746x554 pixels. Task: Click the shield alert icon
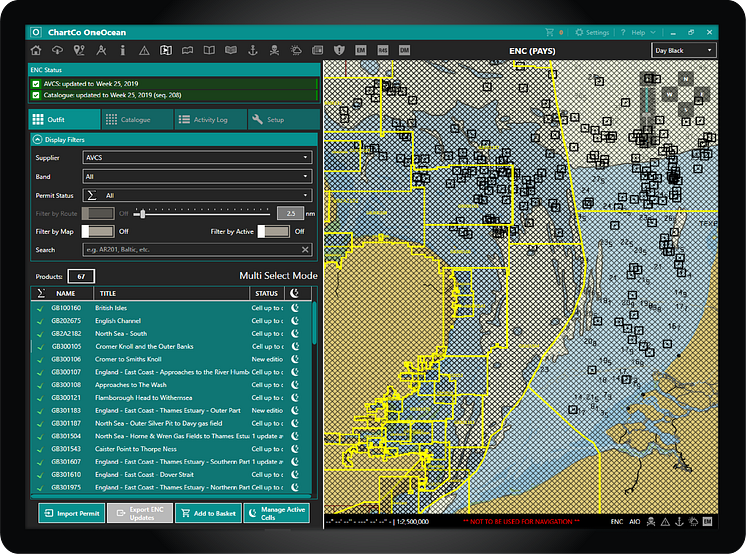339,50
